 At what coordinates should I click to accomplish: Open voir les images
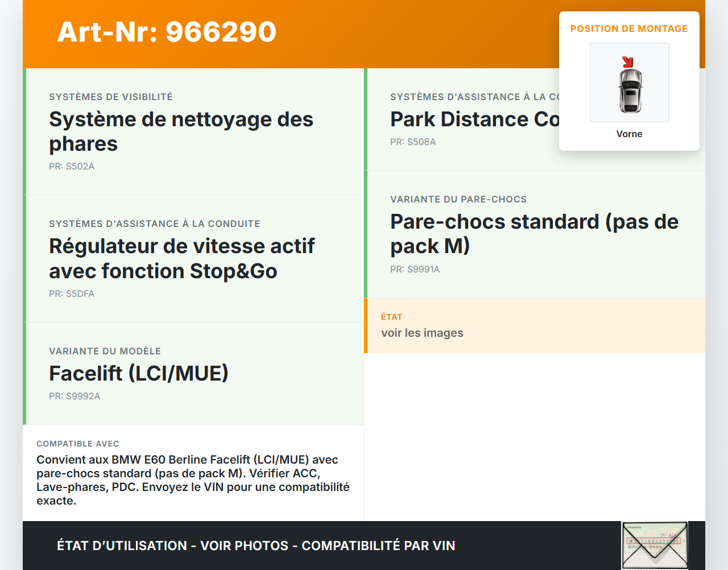[422, 333]
